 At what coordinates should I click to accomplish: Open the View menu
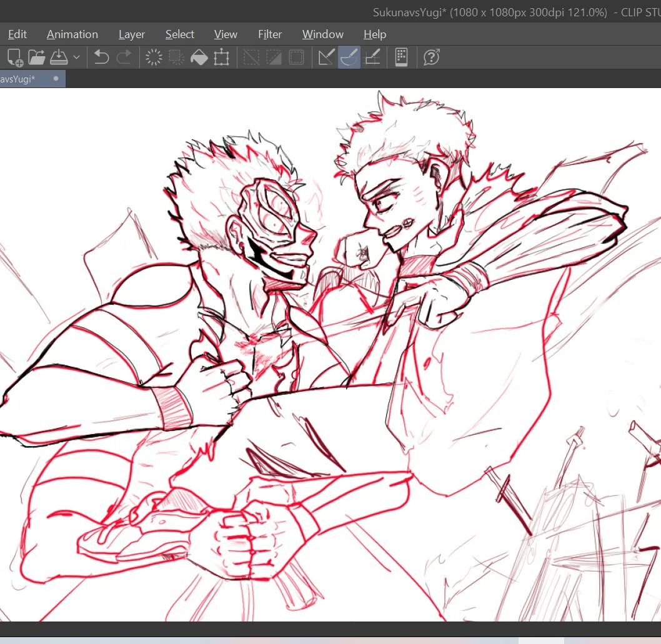226,34
